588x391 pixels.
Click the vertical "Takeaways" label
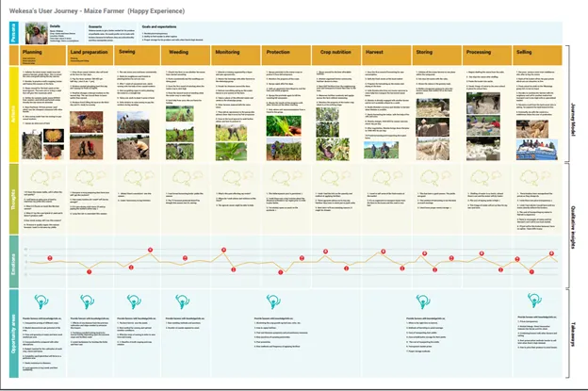click(x=573, y=334)
